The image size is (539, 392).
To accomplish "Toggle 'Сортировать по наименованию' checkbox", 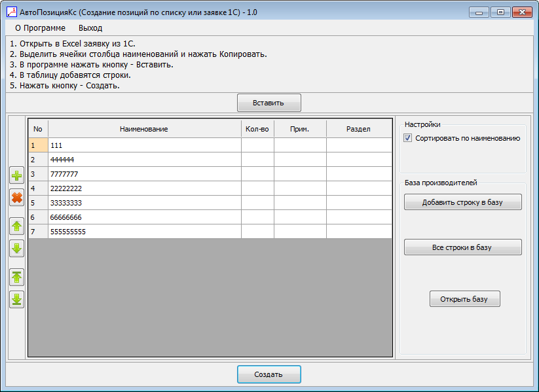I will click(x=407, y=138).
